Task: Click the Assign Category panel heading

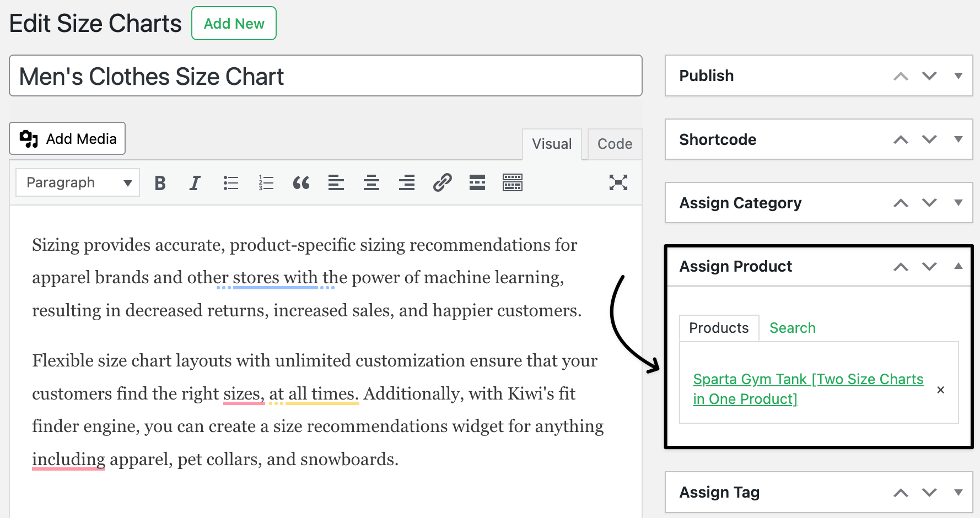Action: point(740,203)
